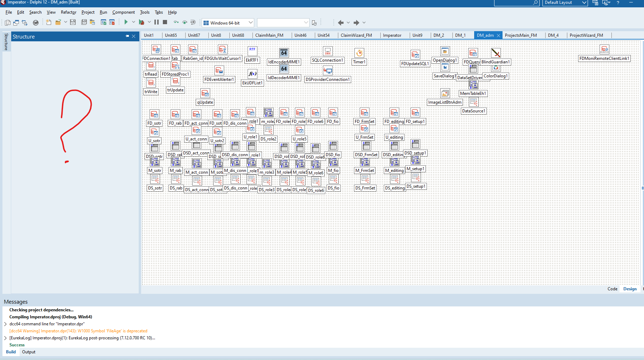Open the Refactor menu

[x=68, y=12]
